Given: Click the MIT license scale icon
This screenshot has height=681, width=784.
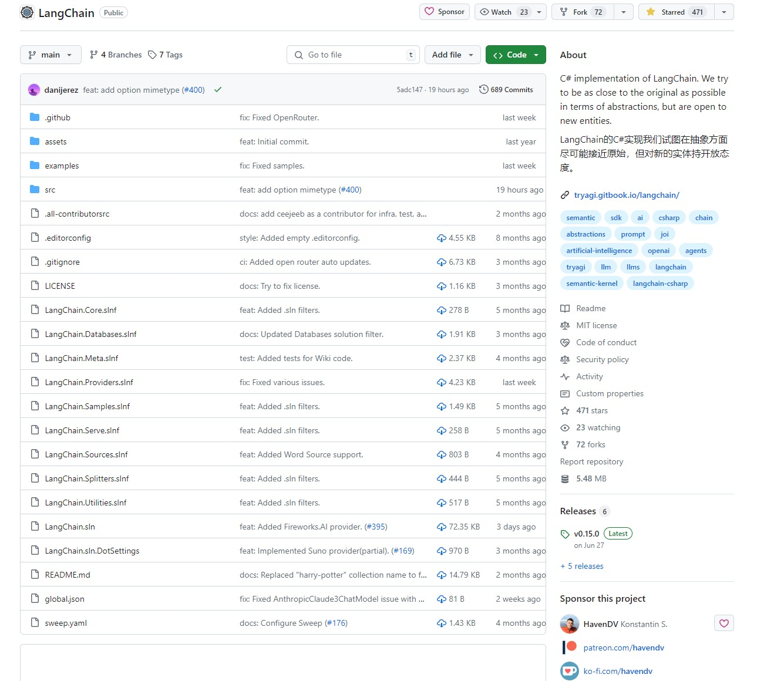Looking at the screenshot, I should 565,325.
